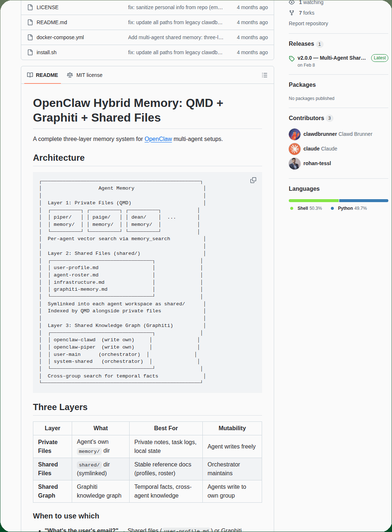The height and width of the screenshot is (532, 392).
Task: Open claude contributor avatar
Action: point(295,149)
